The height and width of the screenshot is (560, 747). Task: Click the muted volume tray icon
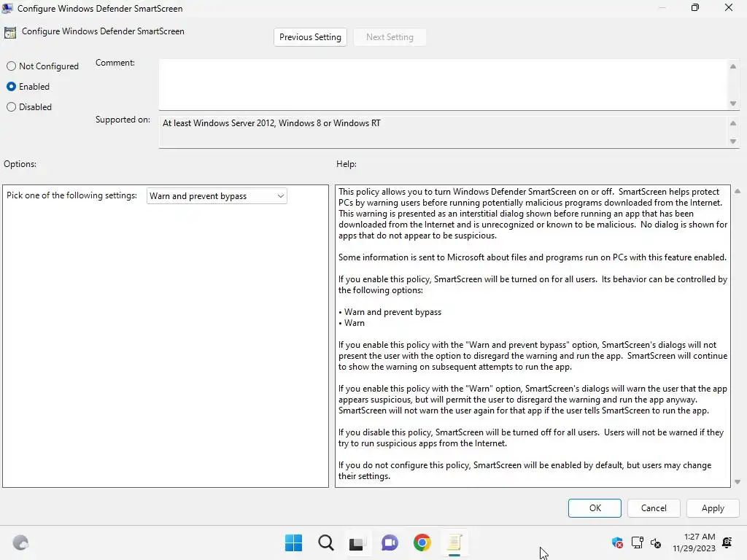coord(656,542)
